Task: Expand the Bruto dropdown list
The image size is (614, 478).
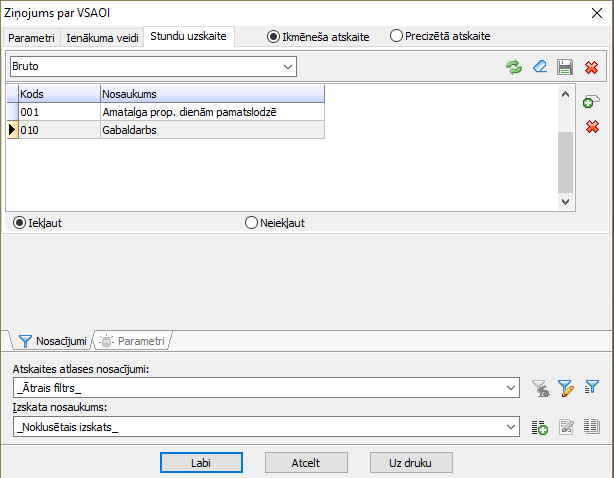Action: pyautogui.click(x=288, y=67)
